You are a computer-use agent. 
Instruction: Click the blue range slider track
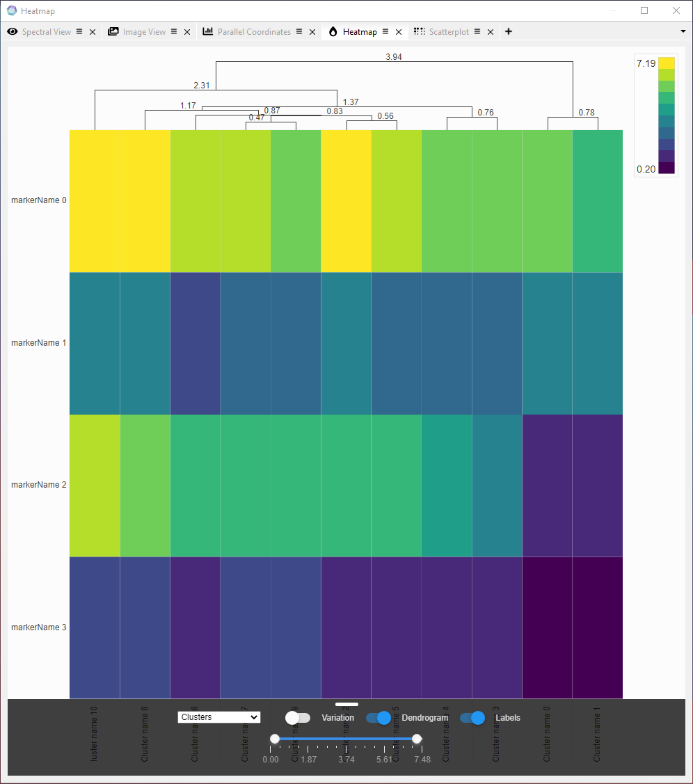click(346, 739)
